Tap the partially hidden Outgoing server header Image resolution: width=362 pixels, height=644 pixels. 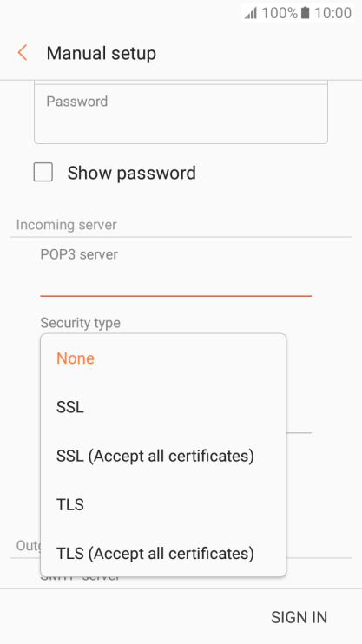(29, 545)
